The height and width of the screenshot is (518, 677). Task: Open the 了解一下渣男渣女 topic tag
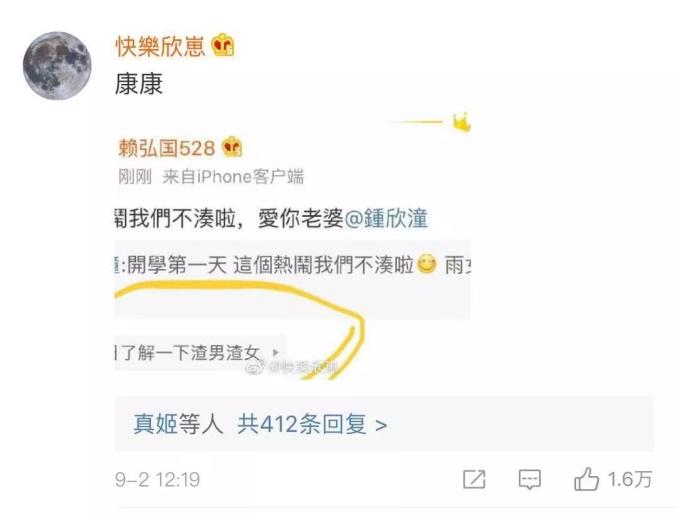click(x=188, y=353)
